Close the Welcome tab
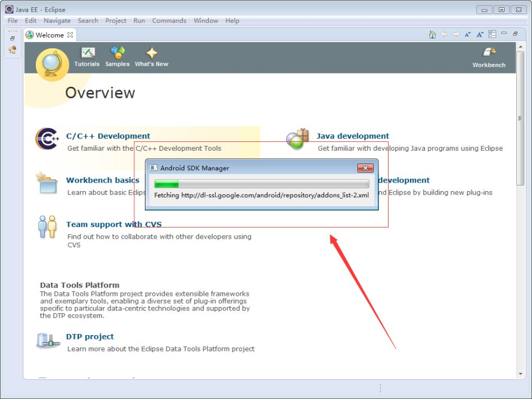Viewport: 532px width, 399px height. pos(70,35)
